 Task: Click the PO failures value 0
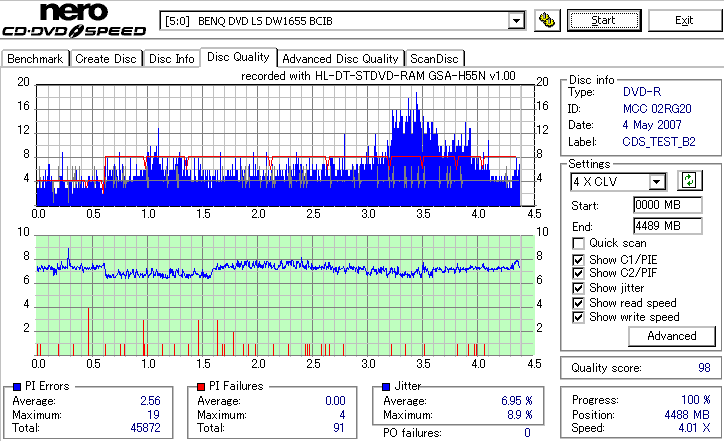[527, 433]
